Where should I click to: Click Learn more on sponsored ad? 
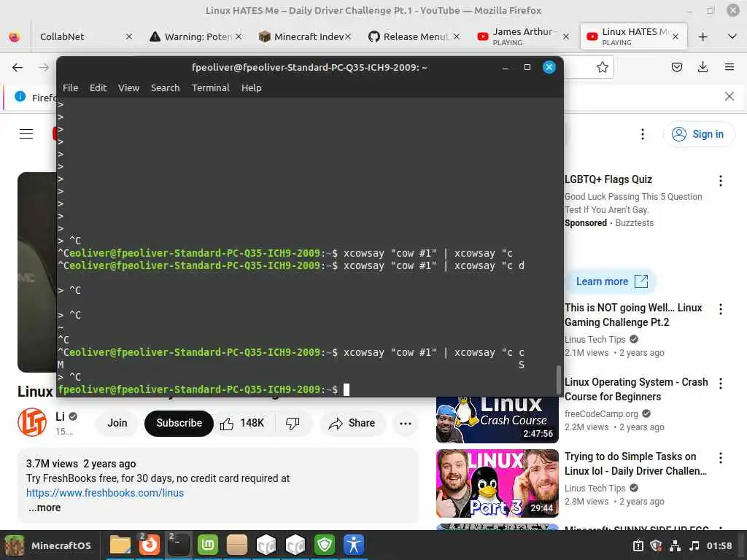pos(611,281)
